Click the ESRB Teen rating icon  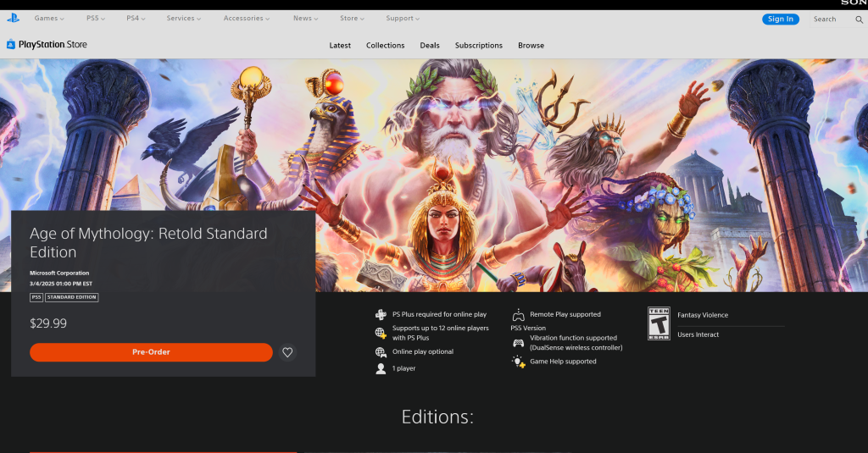659,323
